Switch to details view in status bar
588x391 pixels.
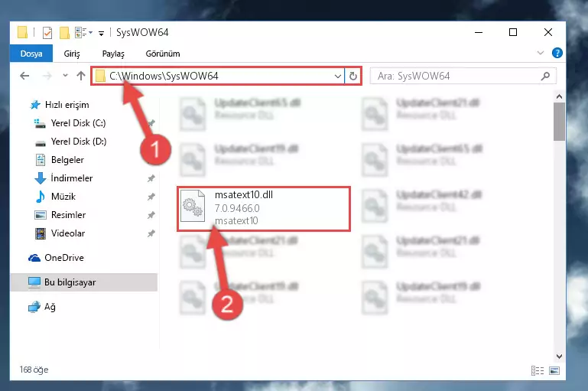(538, 371)
